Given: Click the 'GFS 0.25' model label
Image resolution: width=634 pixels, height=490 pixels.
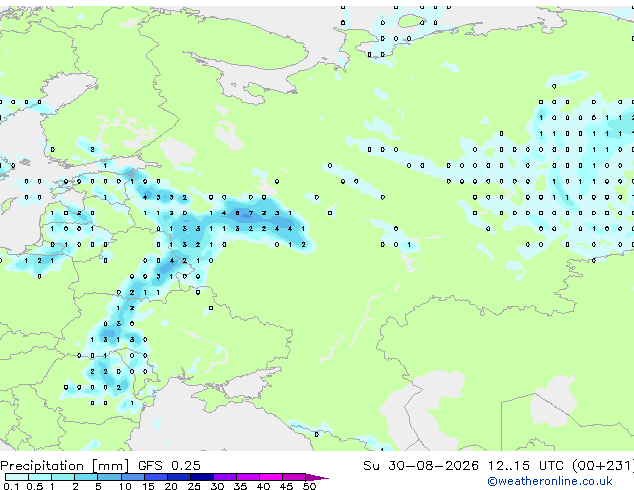Looking at the screenshot, I should click(x=169, y=466).
